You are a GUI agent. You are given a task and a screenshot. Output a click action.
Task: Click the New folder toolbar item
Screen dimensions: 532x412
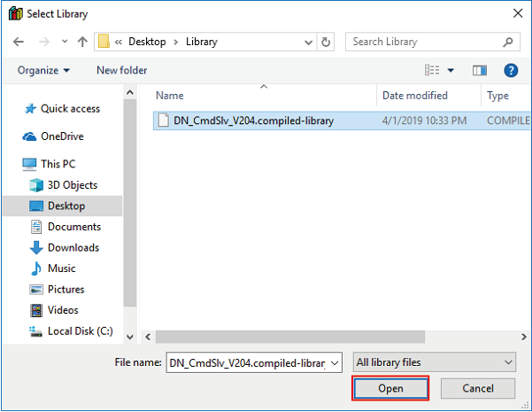pos(122,70)
